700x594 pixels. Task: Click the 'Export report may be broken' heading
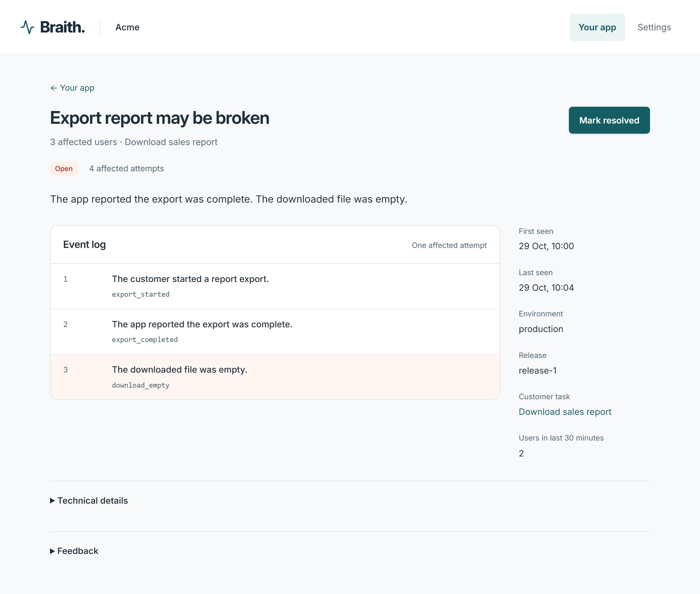[x=159, y=118]
